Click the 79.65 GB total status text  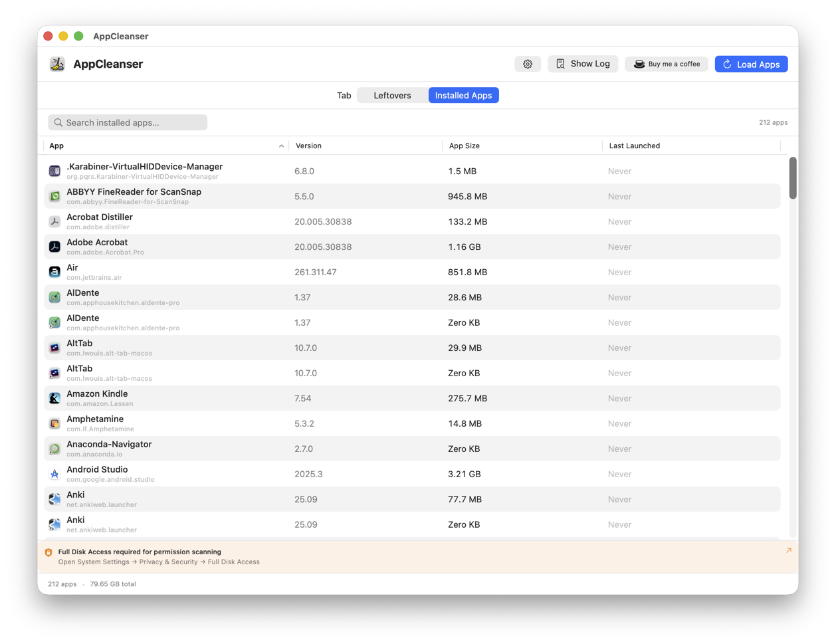pos(113,584)
